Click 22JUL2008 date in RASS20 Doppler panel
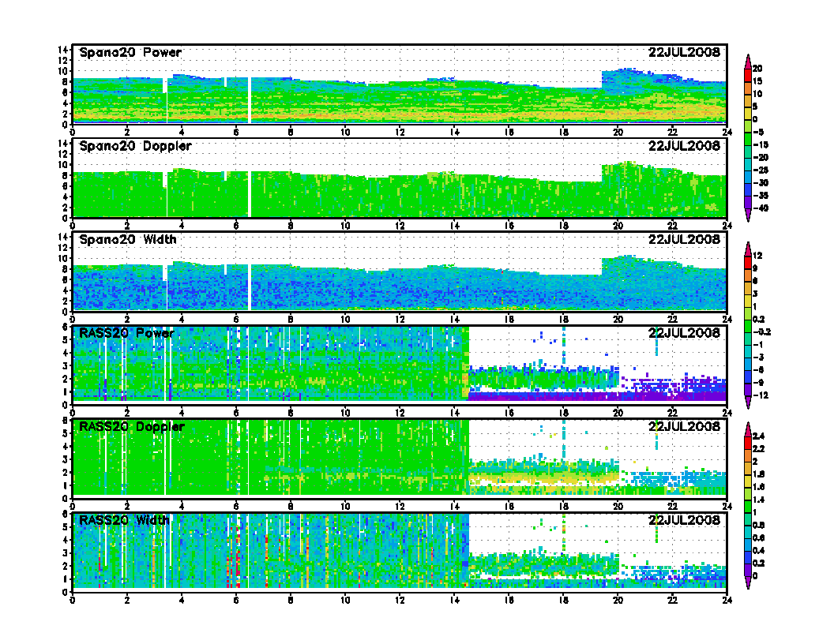The width and height of the screenshot is (834, 644). [684, 427]
